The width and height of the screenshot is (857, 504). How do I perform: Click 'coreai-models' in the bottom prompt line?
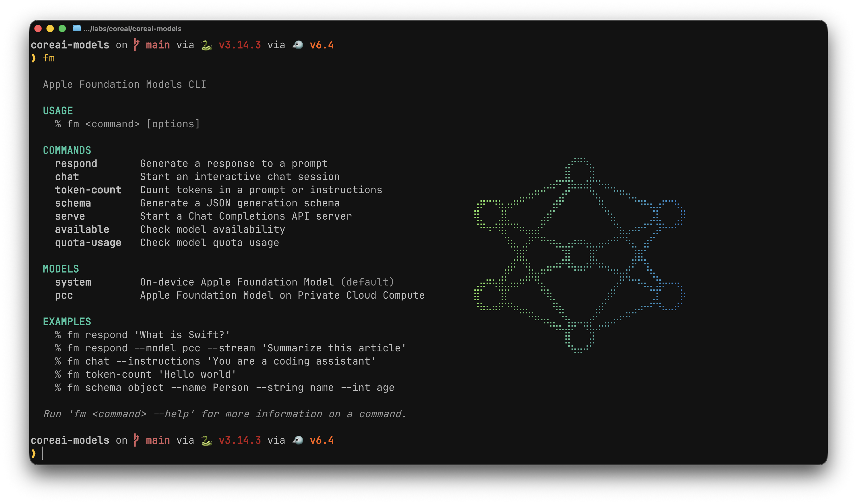[x=70, y=440]
